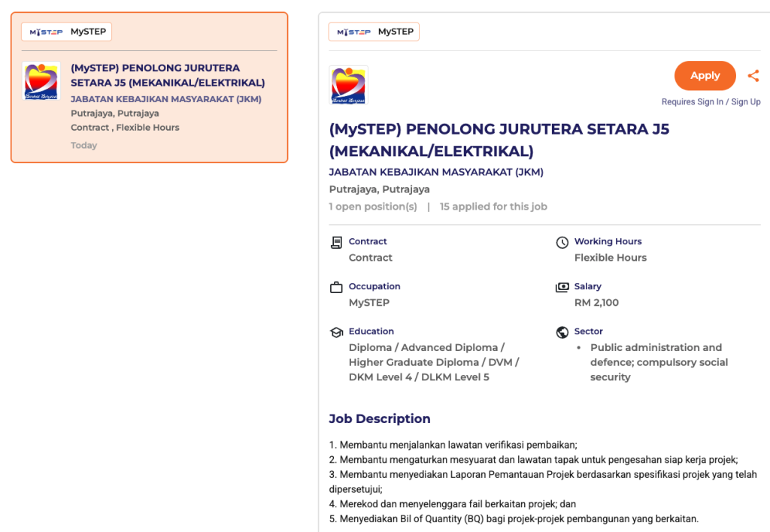Click the orange Apply button
The width and height of the screenshot is (770, 532).
[705, 76]
